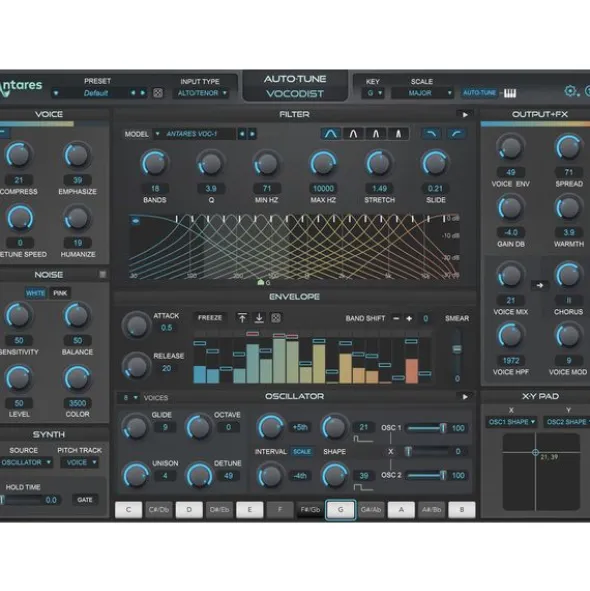590x591 pixels.
Task: Randomize envelope with dice icon
Action: pos(276,318)
